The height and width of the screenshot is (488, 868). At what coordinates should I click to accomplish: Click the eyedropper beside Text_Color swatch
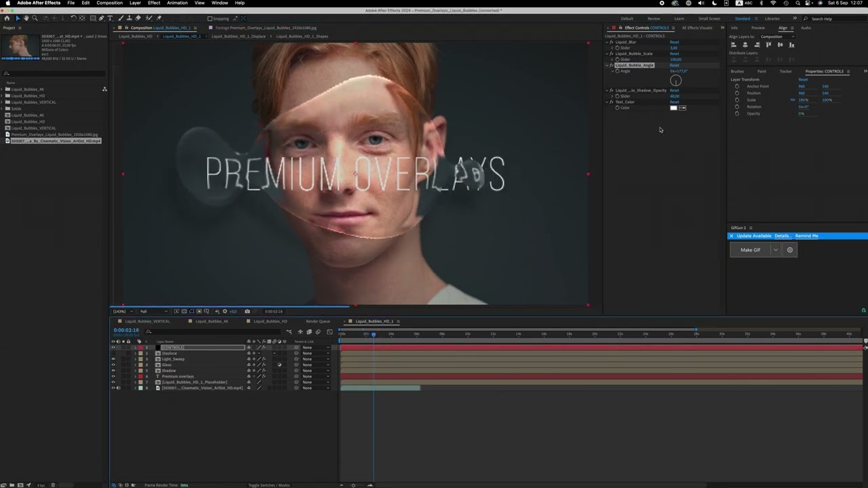pyautogui.click(x=682, y=108)
